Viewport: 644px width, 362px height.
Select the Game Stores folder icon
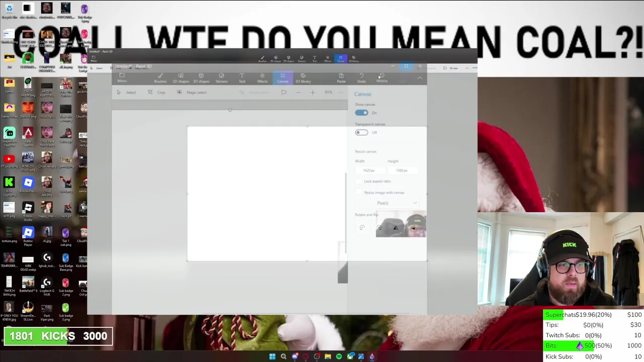click(9, 110)
